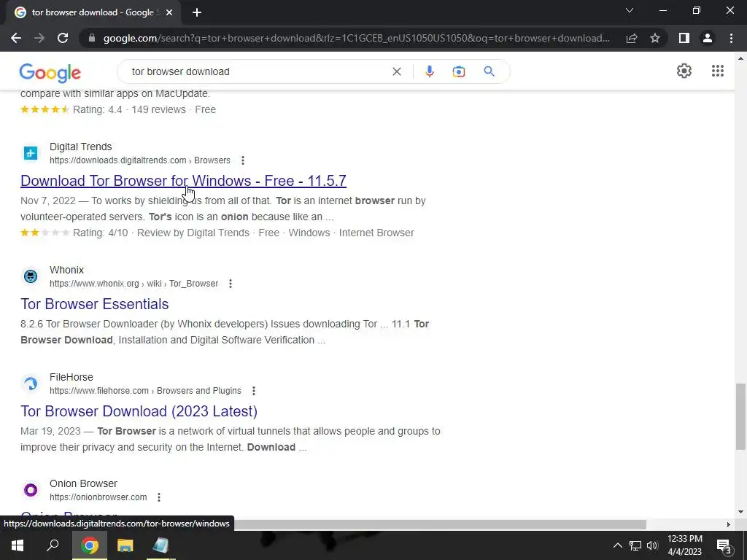Open Google quick settings gear
Screen dimensions: 747x560
(x=684, y=71)
